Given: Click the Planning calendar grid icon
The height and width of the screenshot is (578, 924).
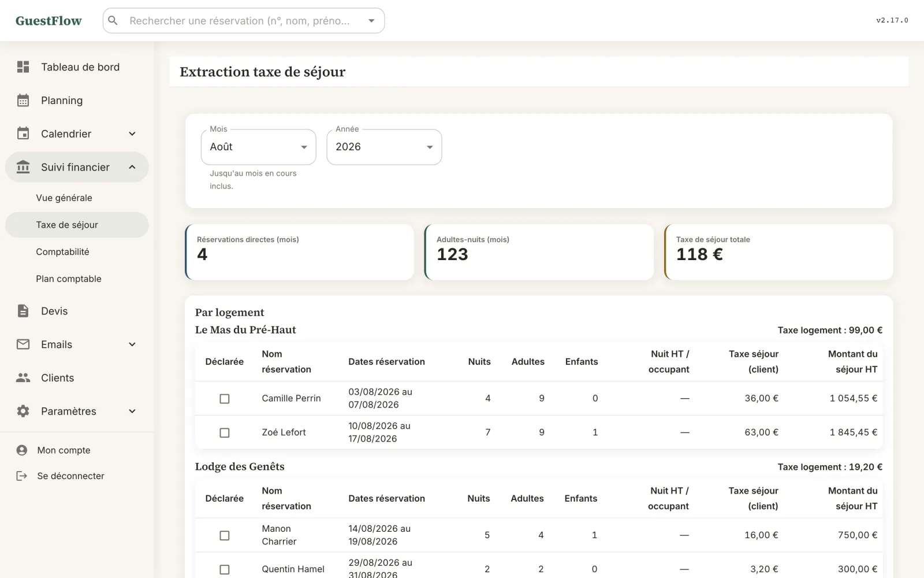Looking at the screenshot, I should coord(23,101).
